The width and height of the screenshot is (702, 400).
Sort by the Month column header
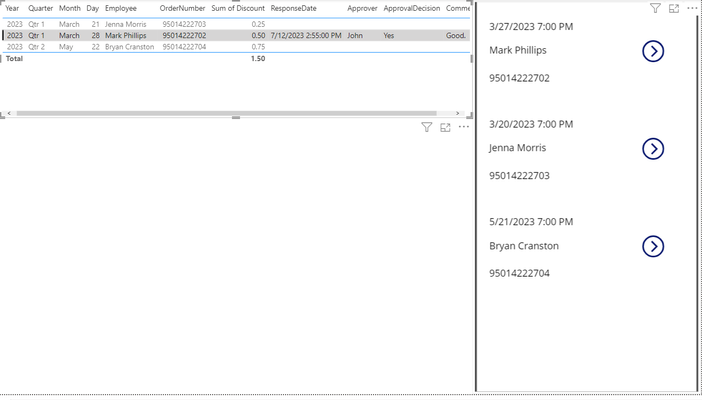(70, 8)
